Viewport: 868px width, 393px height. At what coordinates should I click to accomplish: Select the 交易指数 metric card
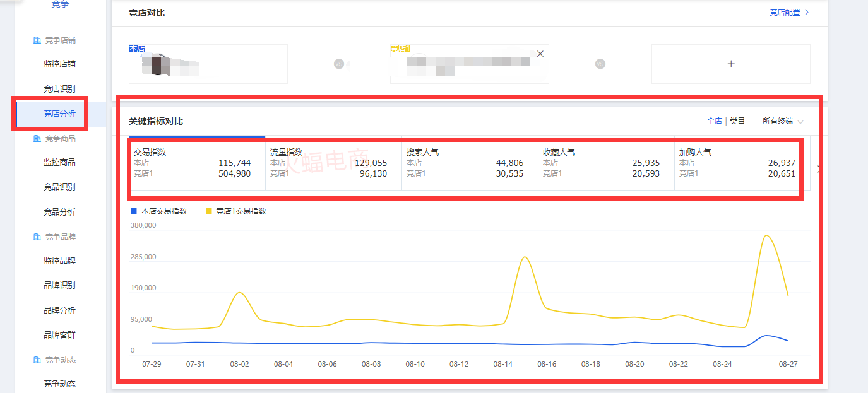tap(197, 163)
